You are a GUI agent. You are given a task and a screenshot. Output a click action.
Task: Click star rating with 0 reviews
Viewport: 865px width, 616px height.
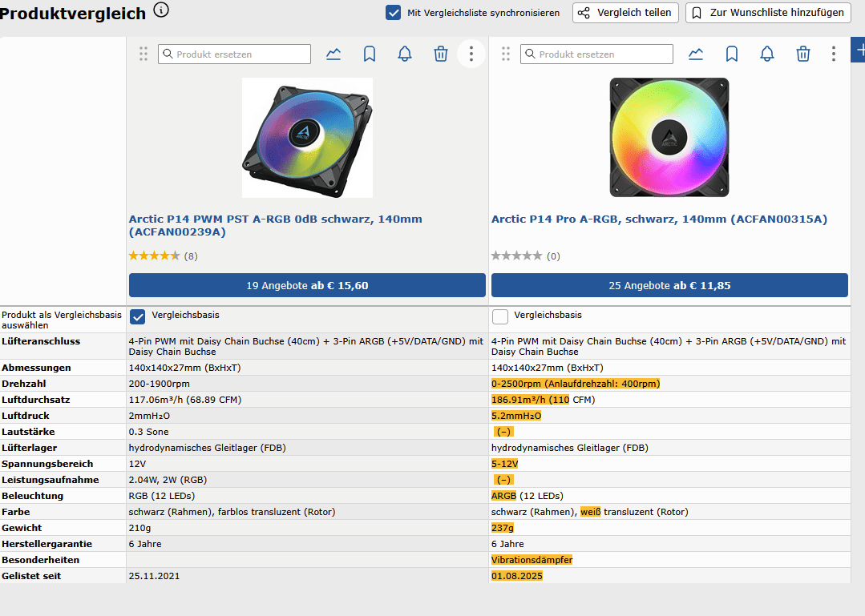(x=526, y=256)
